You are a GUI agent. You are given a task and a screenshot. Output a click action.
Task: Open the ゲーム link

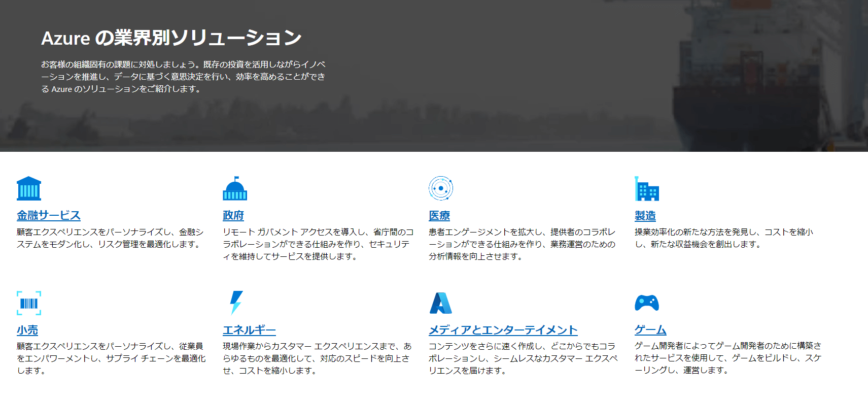(650, 330)
